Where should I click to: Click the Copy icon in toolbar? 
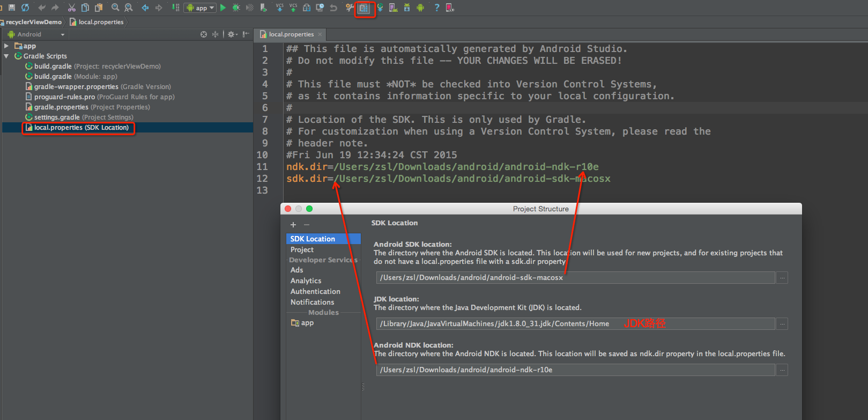coord(85,8)
